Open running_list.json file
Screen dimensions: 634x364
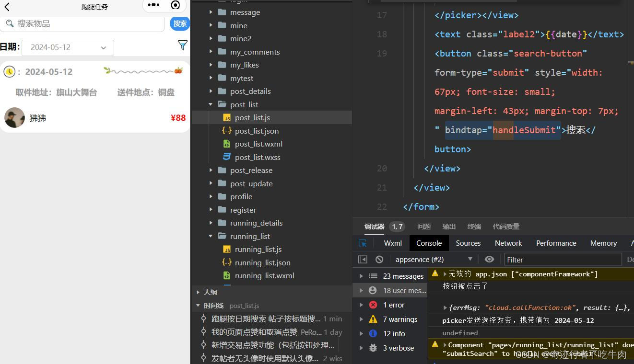[x=262, y=262]
